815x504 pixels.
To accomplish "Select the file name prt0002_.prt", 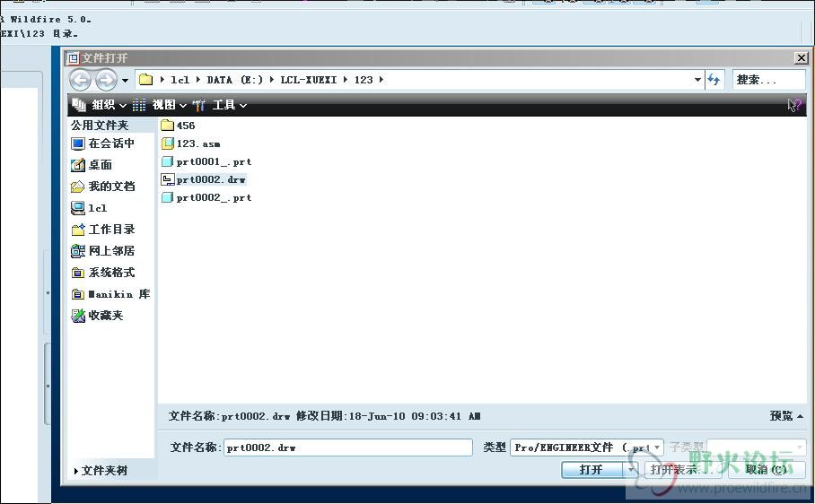I will click(x=214, y=198).
